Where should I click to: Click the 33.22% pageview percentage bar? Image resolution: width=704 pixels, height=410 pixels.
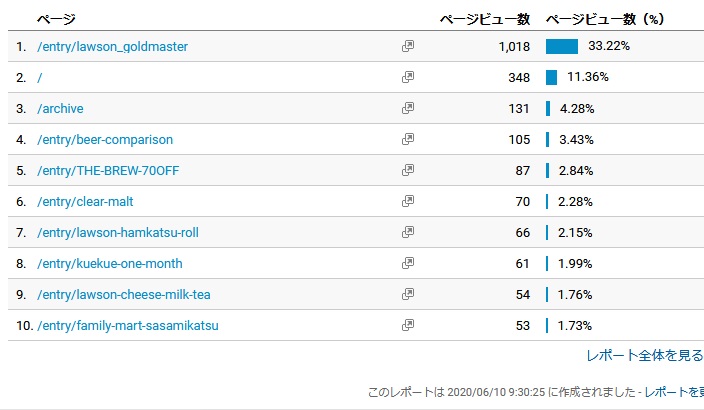tap(562, 46)
